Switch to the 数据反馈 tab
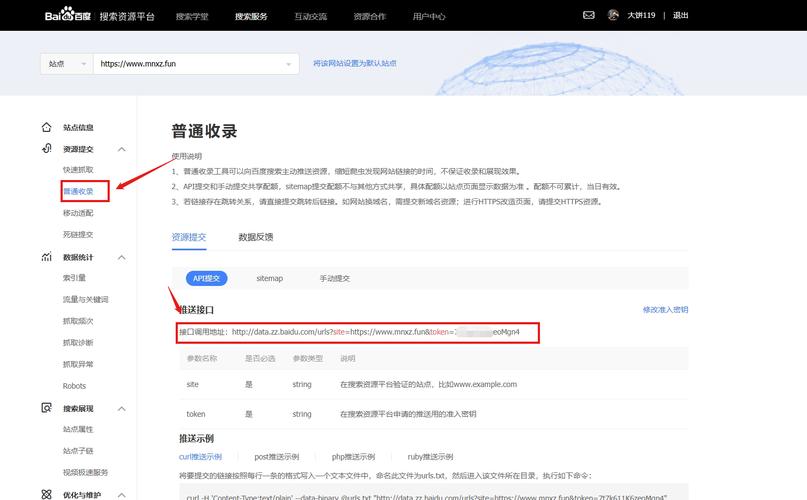Viewport: 807px width, 500px height. coord(255,237)
